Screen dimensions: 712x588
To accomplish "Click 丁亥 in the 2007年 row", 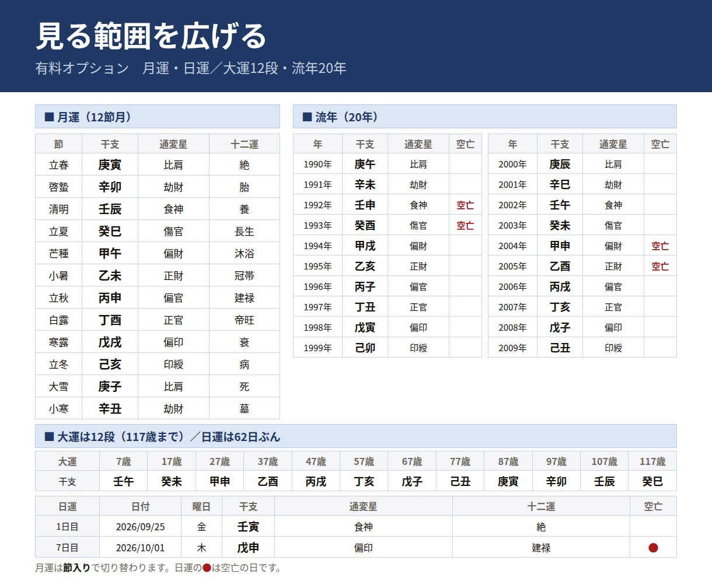I will [x=560, y=307].
